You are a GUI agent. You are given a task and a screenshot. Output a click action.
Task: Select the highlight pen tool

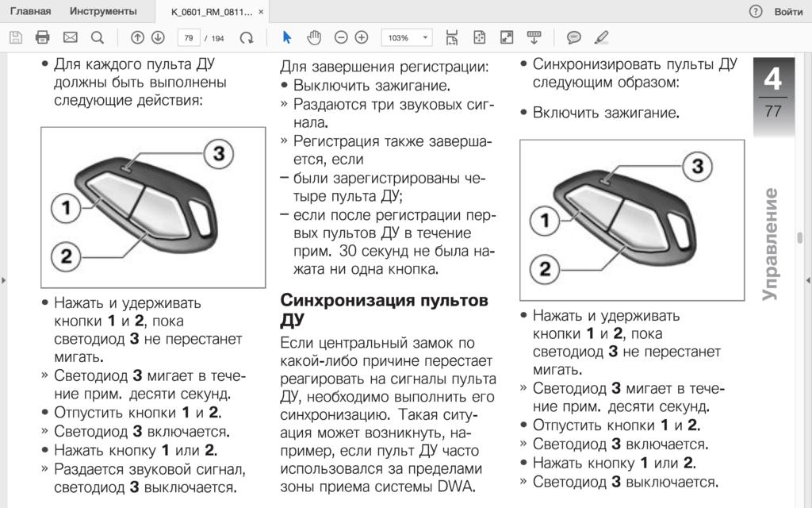tap(601, 37)
